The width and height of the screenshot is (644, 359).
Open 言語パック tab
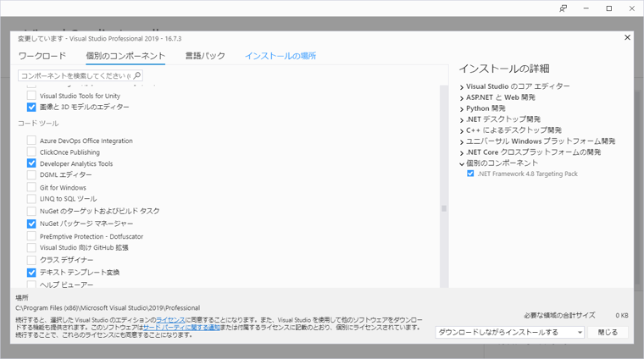(x=205, y=56)
